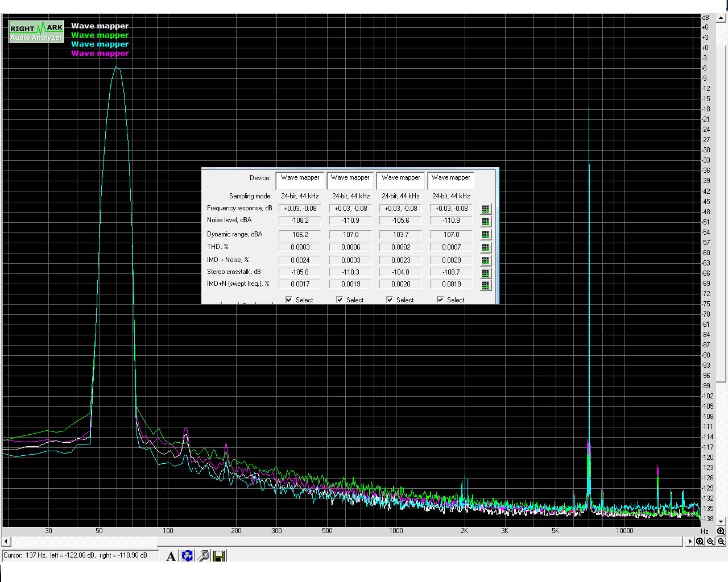This screenshot has height=582, width=728.
Task: Open the Noise level spectrum graph
Action: coord(486,221)
